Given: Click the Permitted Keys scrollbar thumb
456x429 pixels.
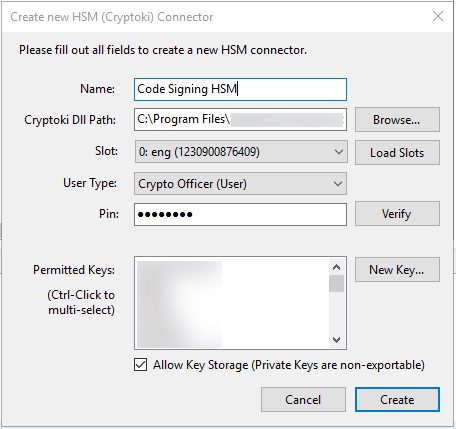Looking at the screenshot, I should click(336, 283).
